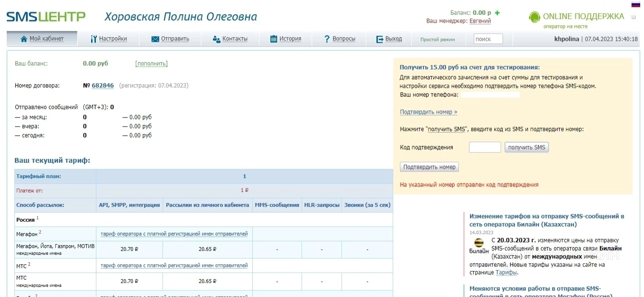Open the Мой кабинет tab
The image size is (644, 297).
coord(42,39)
